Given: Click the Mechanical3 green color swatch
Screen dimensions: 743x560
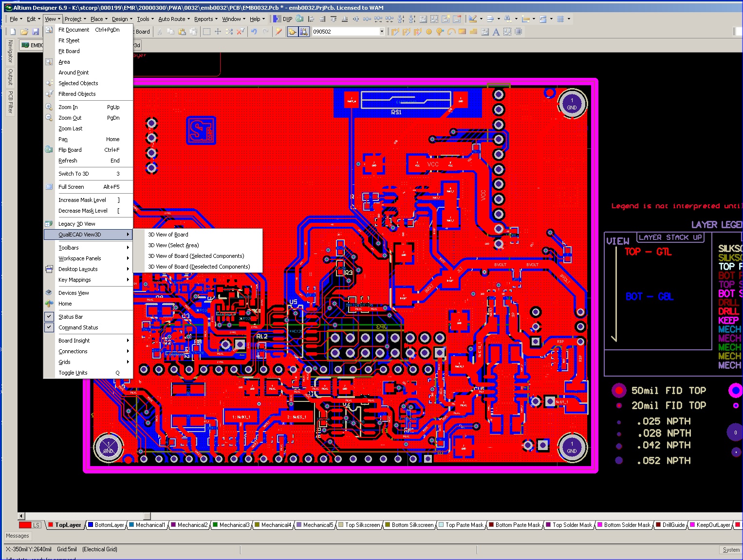Looking at the screenshot, I should point(215,525).
